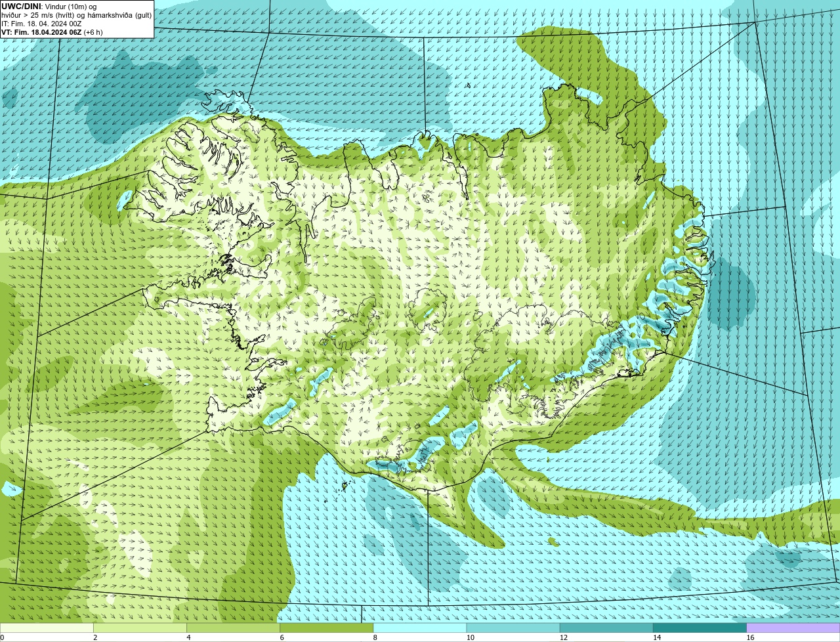Click the pale yellow 0–2 m/s legend swatch
This screenshot has height=642, width=840.
47,628
